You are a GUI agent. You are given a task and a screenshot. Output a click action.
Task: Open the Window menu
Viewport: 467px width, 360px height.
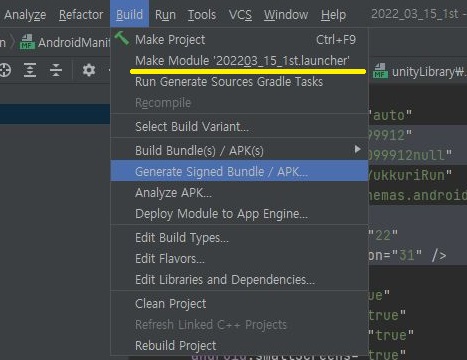[x=286, y=15]
